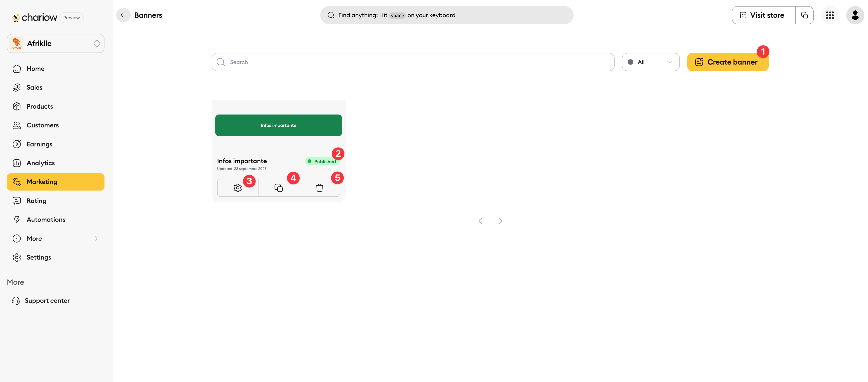Viewport: 868px width, 382px height.
Task: Delete the Infos importante banner
Action: pos(319,188)
